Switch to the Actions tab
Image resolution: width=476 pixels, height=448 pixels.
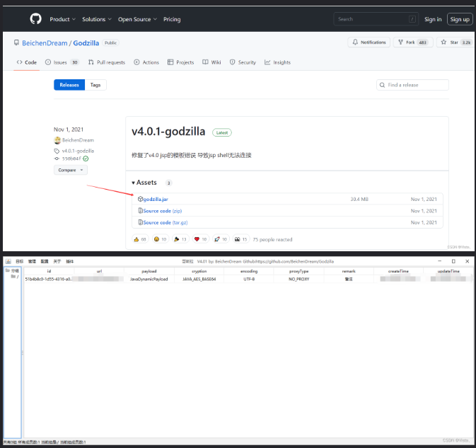click(146, 62)
